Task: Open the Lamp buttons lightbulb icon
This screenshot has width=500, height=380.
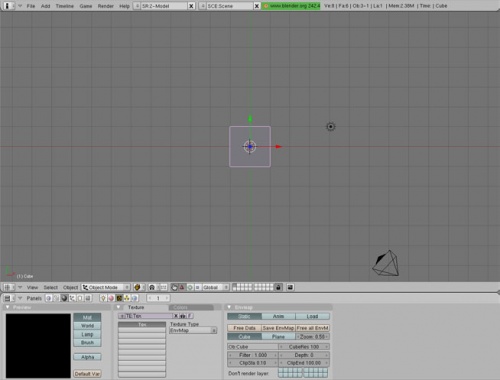Action: click(x=103, y=298)
